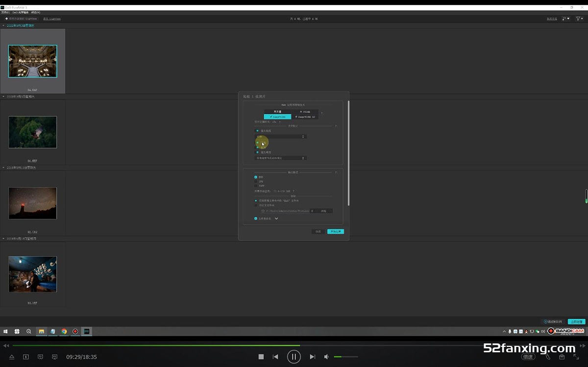Click help icon for output format section
Screen dimensions: 588x367
click(336, 172)
